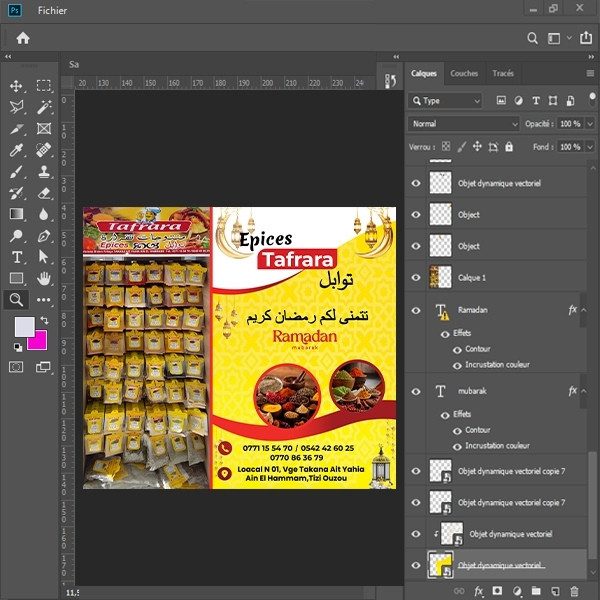600x600 pixels.
Task: Activate the Horizontal Type tool
Action: [17, 257]
